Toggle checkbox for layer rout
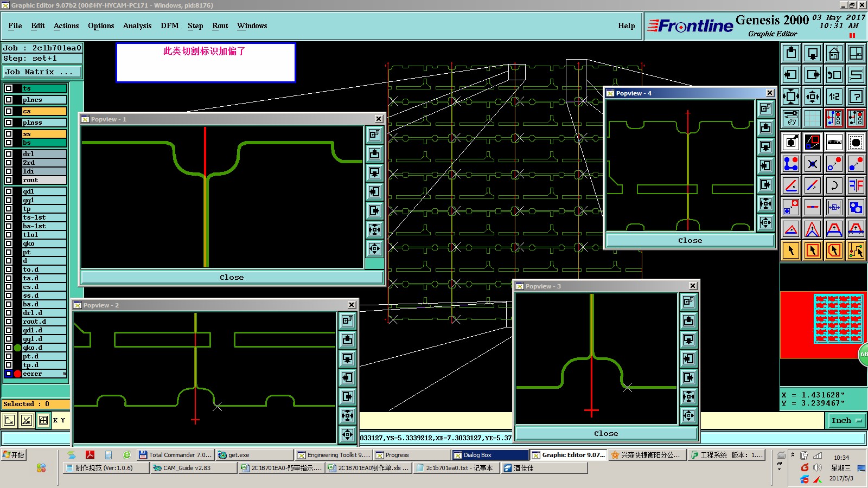Screen dimensions: 868x488 [x=9, y=180]
